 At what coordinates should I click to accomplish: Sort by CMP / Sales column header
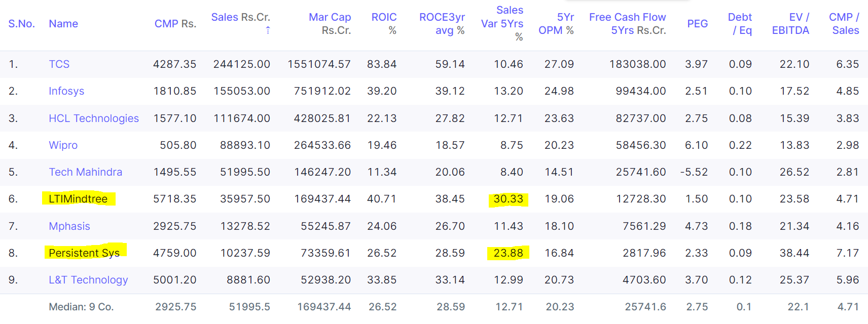tap(844, 24)
